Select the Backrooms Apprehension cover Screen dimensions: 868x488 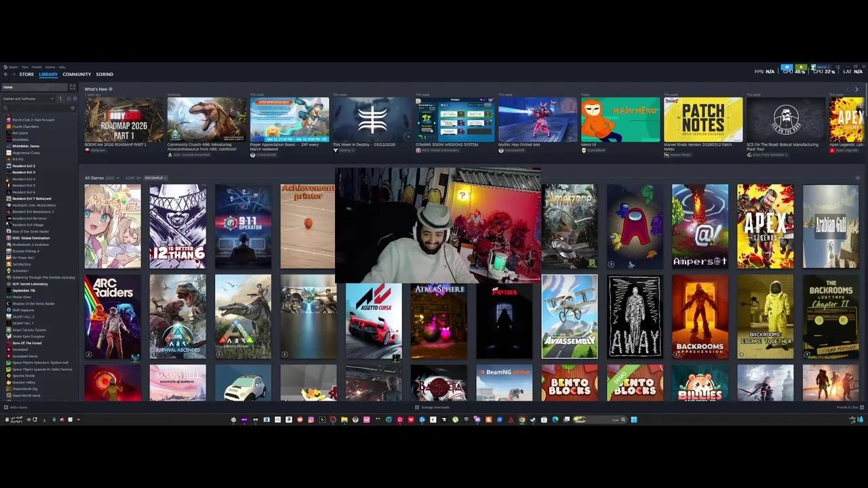(x=700, y=317)
